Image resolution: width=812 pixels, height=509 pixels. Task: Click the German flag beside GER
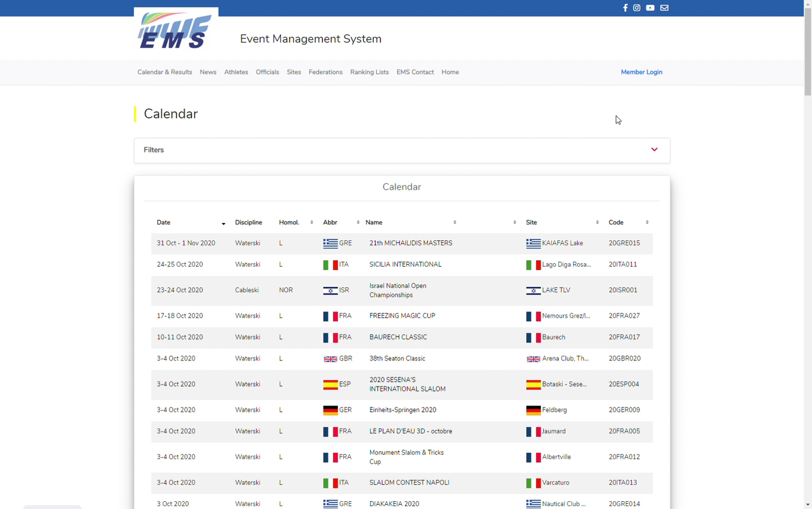(x=330, y=410)
